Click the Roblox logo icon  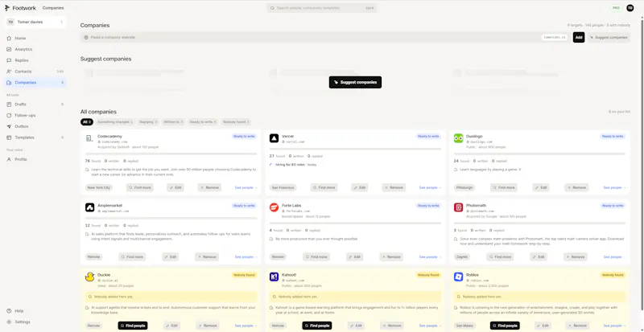coord(458,277)
